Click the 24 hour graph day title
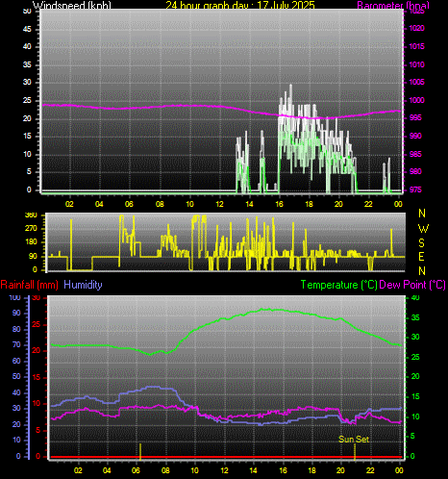Viewport: 448px width, 479px height. [x=240, y=5]
